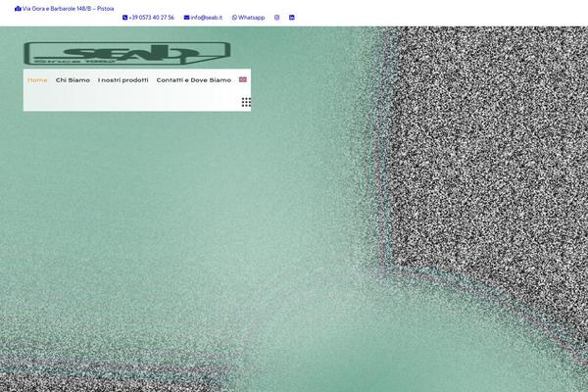Switch language with the UK flag icon
The width and height of the screenshot is (588, 392).
243,79
